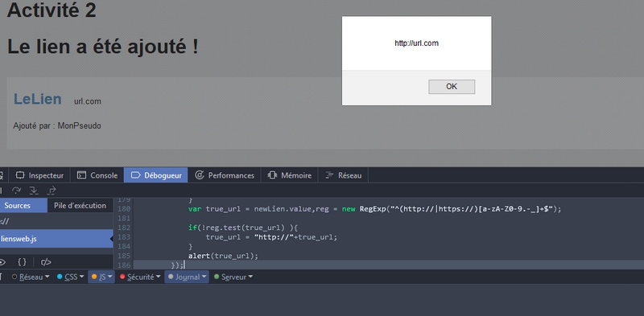
Task: Open the Performances tab
Action: [225, 175]
